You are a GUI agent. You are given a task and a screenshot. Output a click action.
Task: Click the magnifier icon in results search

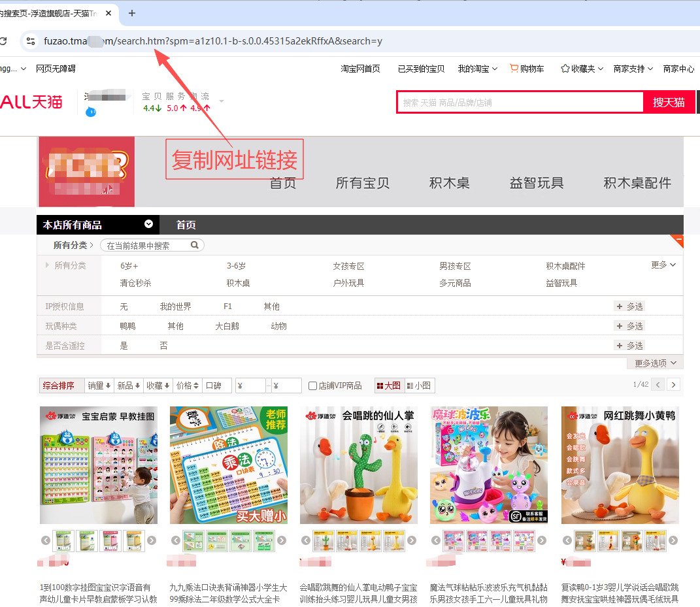(195, 245)
